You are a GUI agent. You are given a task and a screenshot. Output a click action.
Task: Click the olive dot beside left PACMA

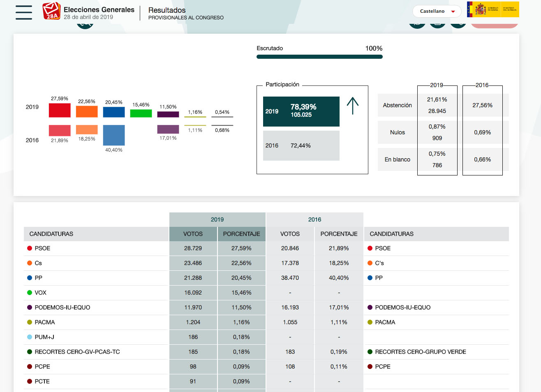click(x=30, y=322)
